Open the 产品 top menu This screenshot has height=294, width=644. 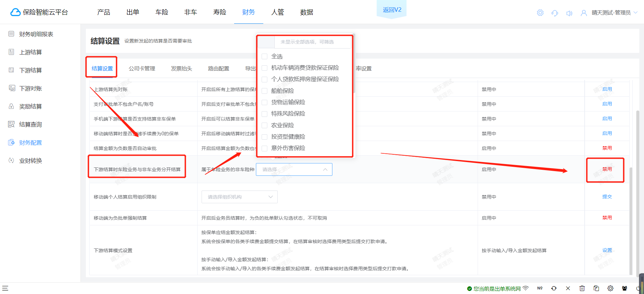pos(104,12)
